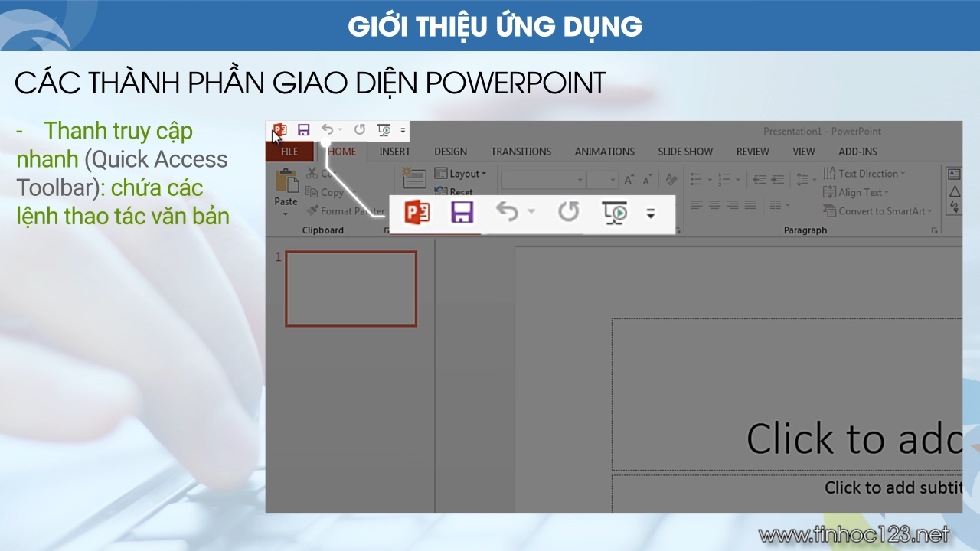This screenshot has height=551, width=980.
Task: Click the Paste clipboard icon
Action: point(286,184)
